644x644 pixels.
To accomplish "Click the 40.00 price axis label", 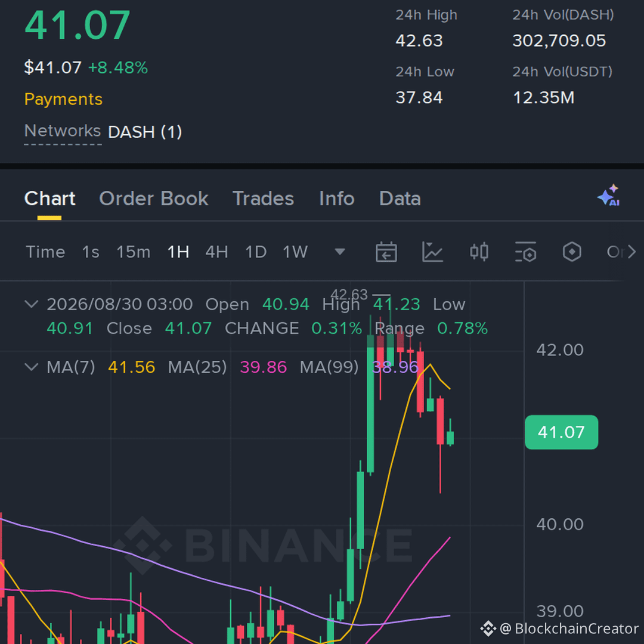I will (560, 525).
